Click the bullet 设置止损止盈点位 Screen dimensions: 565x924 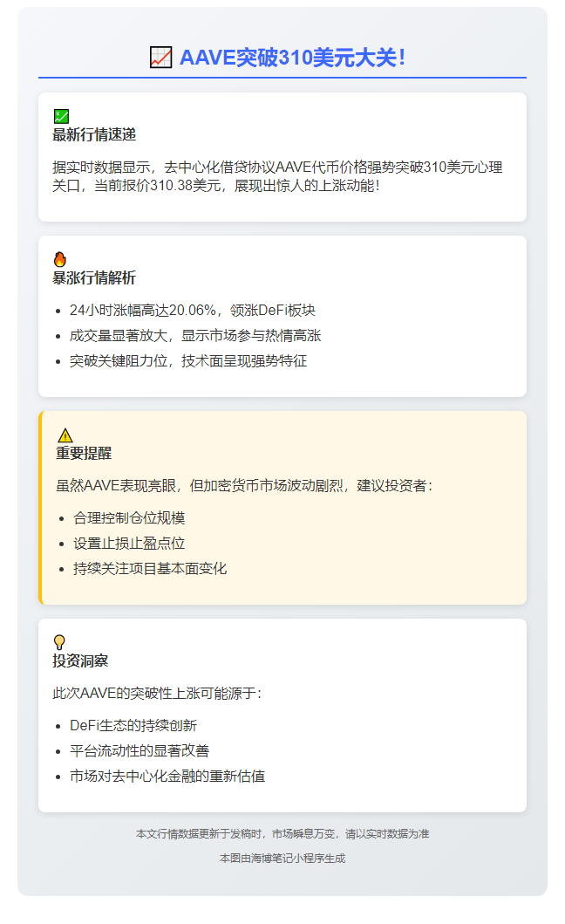click(129, 544)
